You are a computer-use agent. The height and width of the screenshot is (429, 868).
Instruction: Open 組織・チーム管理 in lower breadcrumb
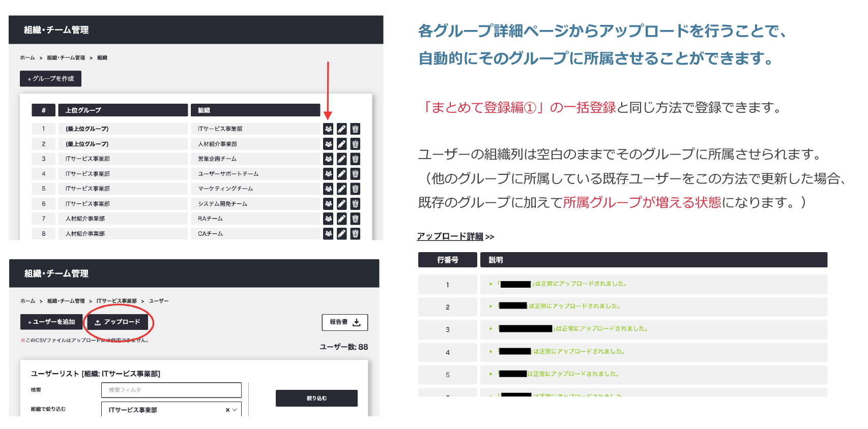click(x=66, y=301)
